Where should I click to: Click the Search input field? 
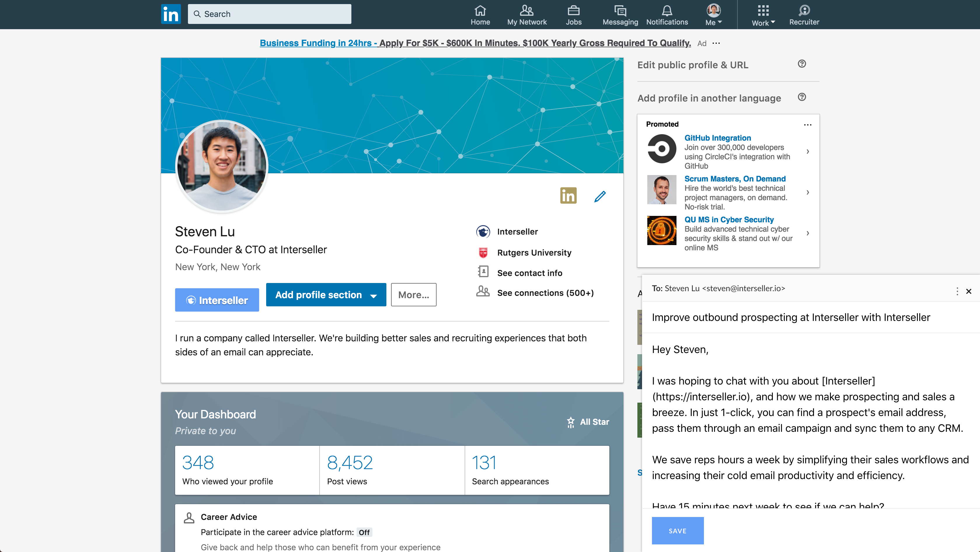tap(269, 14)
